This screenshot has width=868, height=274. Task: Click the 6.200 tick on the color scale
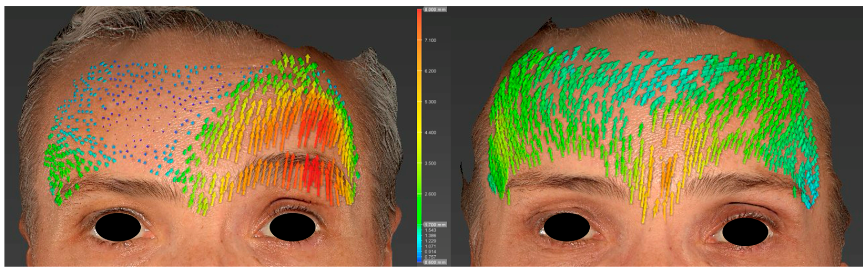pos(430,71)
